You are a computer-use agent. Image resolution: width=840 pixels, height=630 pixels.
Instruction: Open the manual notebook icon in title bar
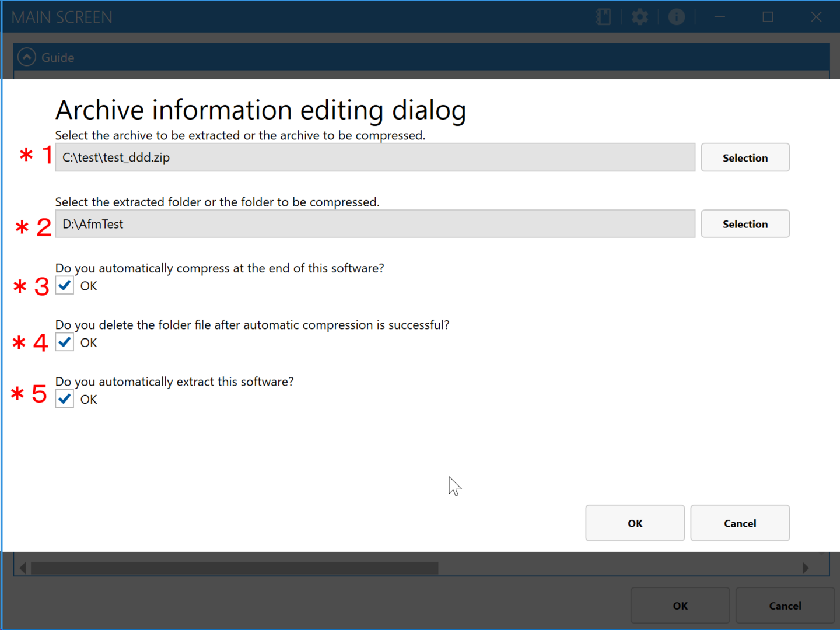[x=603, y=17]
